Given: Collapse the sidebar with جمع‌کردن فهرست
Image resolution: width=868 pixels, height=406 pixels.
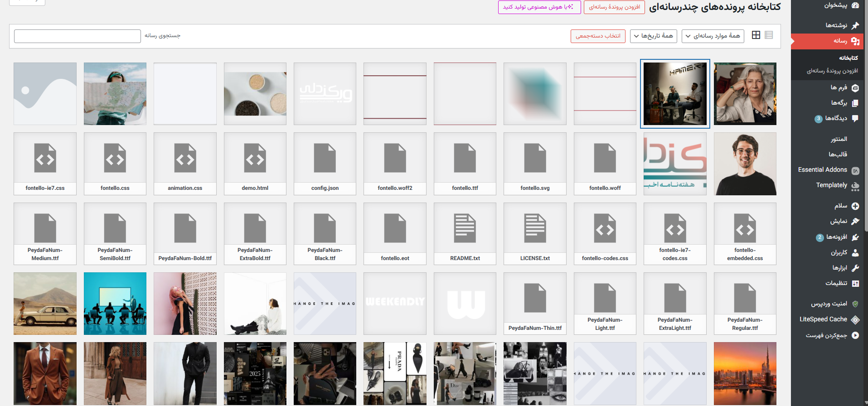Looking at the screenshot, I should [826, 335].
